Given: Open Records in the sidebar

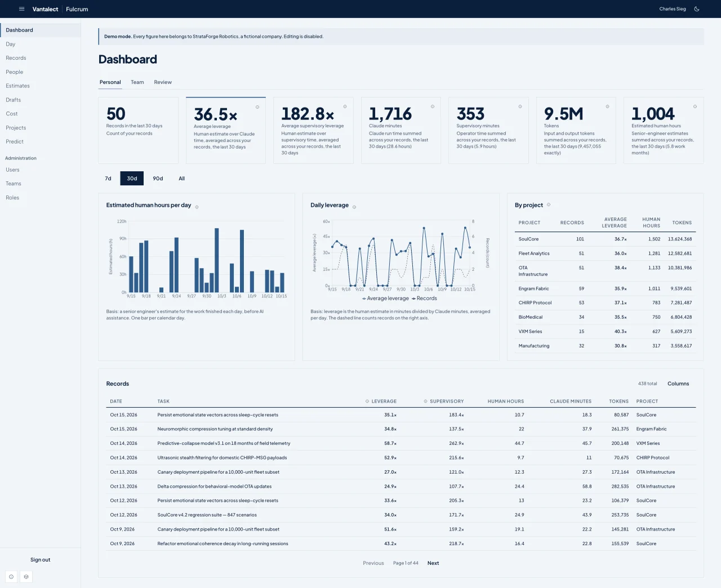Looking at the screenshot, I should [x=40, y=58].
